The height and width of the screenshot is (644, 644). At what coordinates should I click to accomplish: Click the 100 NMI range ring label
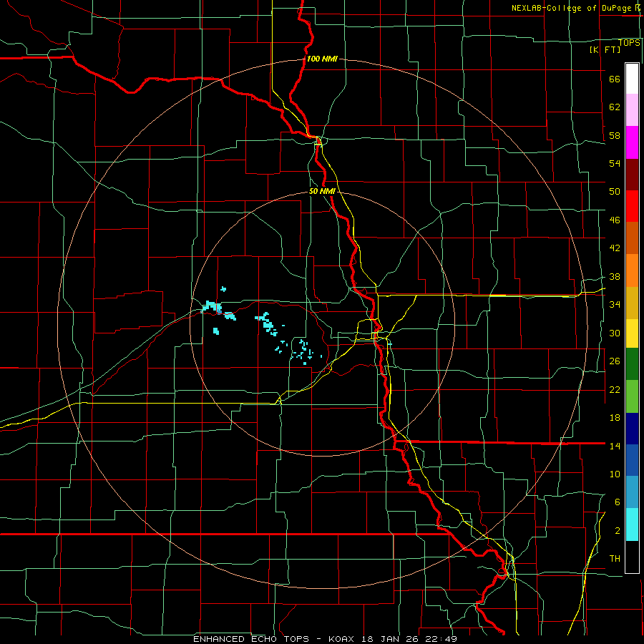pos(322,59)
